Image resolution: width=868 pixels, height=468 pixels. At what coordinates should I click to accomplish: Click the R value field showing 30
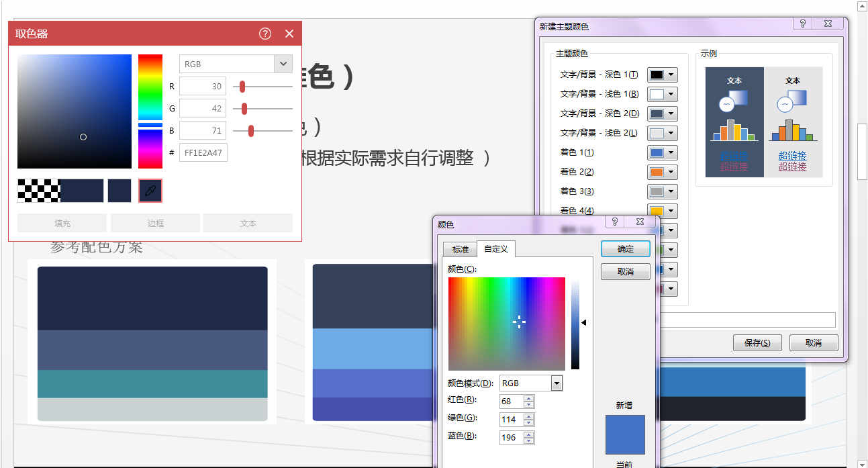[x=203, y=87]
